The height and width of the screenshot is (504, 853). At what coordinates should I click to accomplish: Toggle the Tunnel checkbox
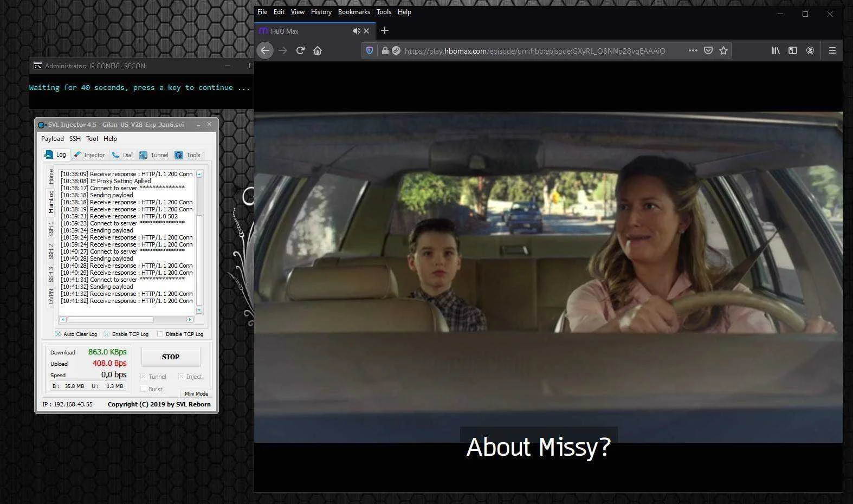(x=144, y=377)
